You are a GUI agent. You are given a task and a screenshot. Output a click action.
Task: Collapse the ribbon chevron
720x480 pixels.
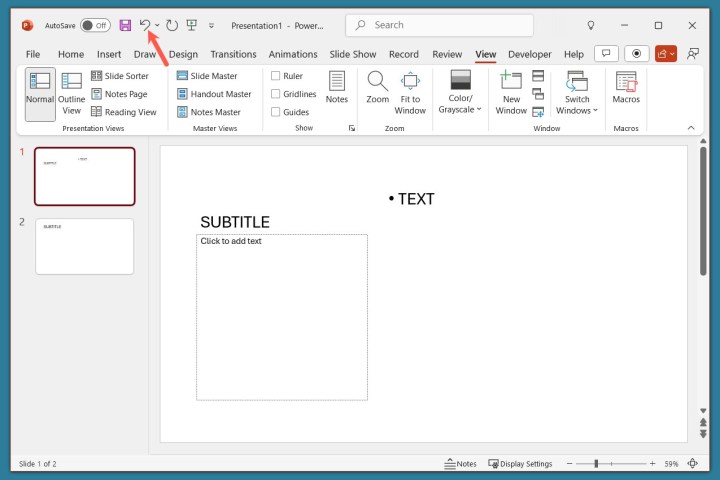point(691,128)
